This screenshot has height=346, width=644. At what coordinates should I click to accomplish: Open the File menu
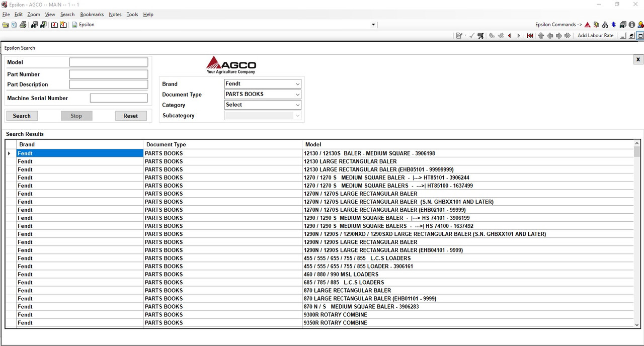(6, 15)
